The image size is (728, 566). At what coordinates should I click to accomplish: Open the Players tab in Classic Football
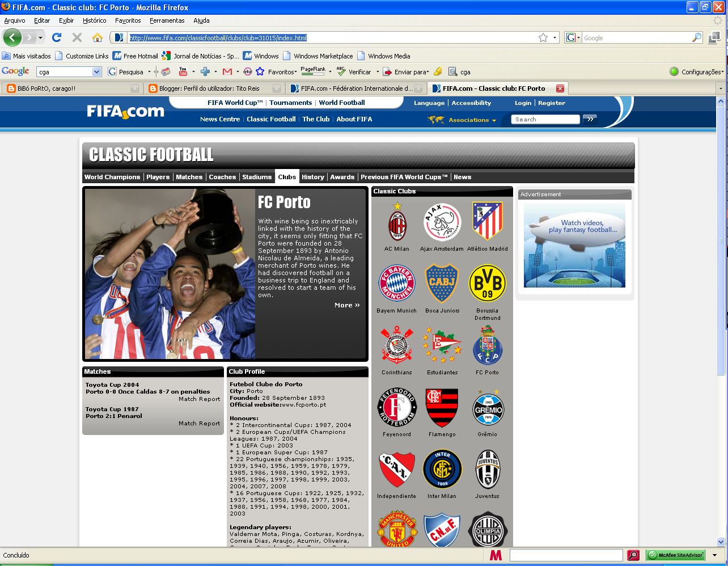(158, 177)
